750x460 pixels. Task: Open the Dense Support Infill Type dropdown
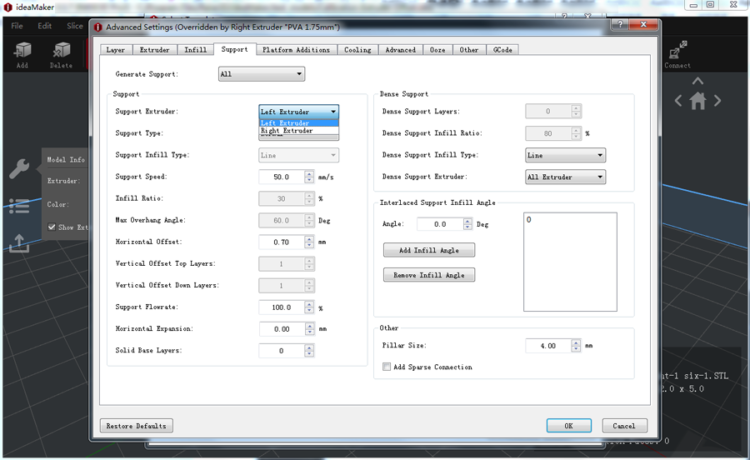(565, 155)
